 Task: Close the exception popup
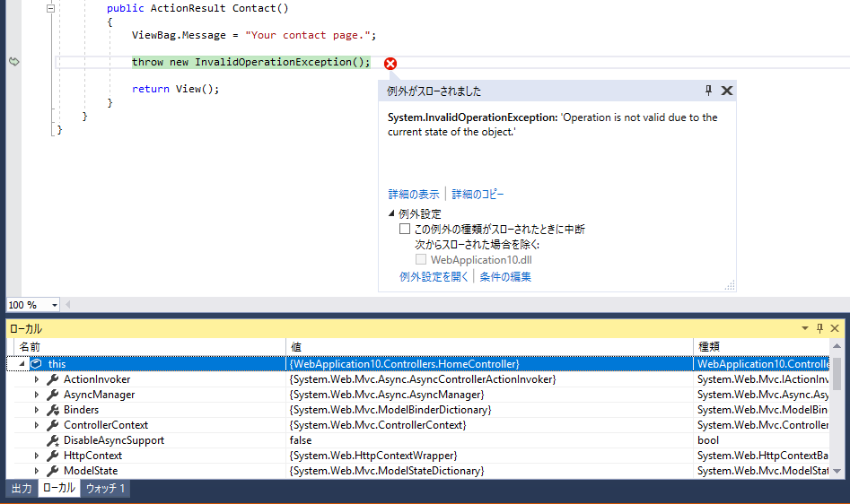727,91
